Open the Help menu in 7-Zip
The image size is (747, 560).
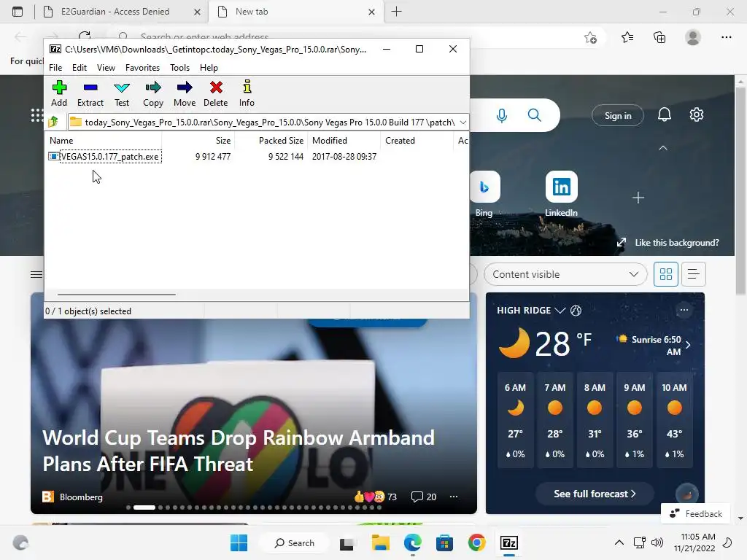point(209,68)
